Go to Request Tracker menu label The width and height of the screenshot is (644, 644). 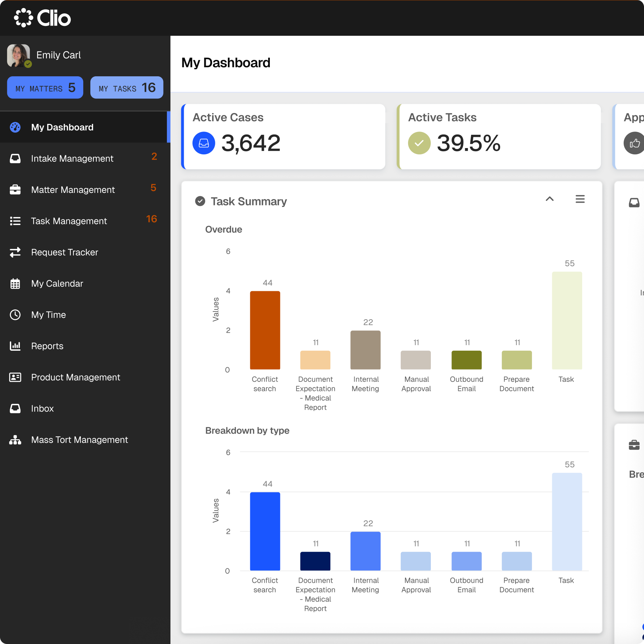[x=64, y=252]
